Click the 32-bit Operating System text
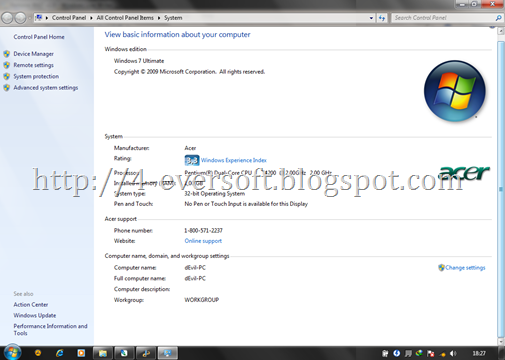Screen dimensions: 505x360 click(215, 194)
